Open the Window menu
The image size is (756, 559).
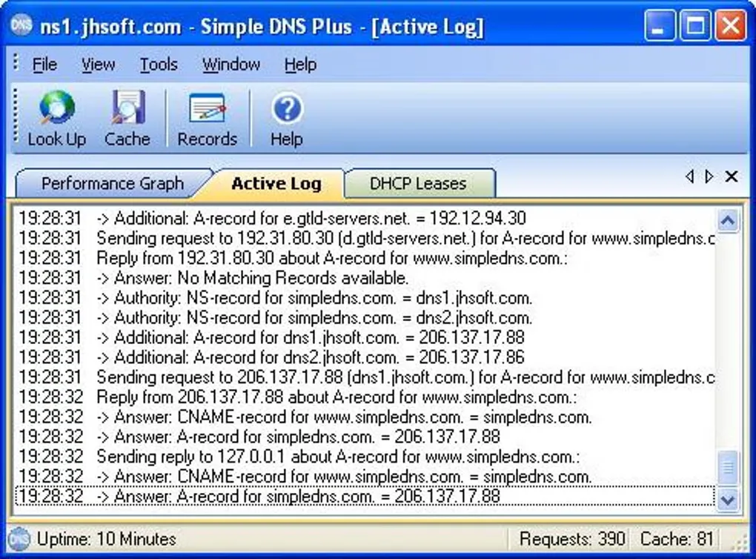[231, 64]
